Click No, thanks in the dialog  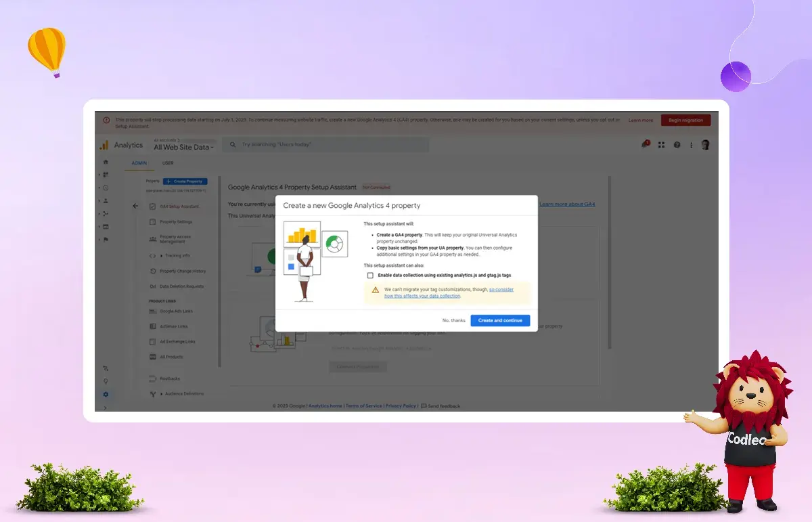[454, 320]
